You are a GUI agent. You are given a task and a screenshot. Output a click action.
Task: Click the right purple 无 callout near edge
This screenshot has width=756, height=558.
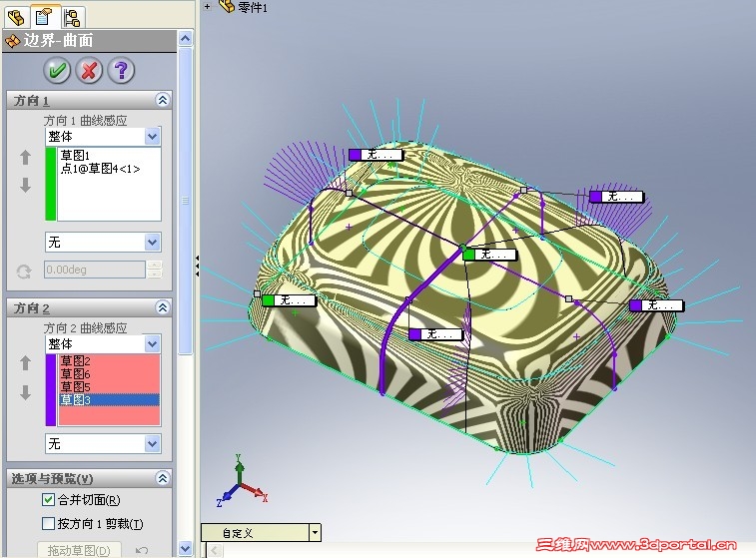coord(656,305)
